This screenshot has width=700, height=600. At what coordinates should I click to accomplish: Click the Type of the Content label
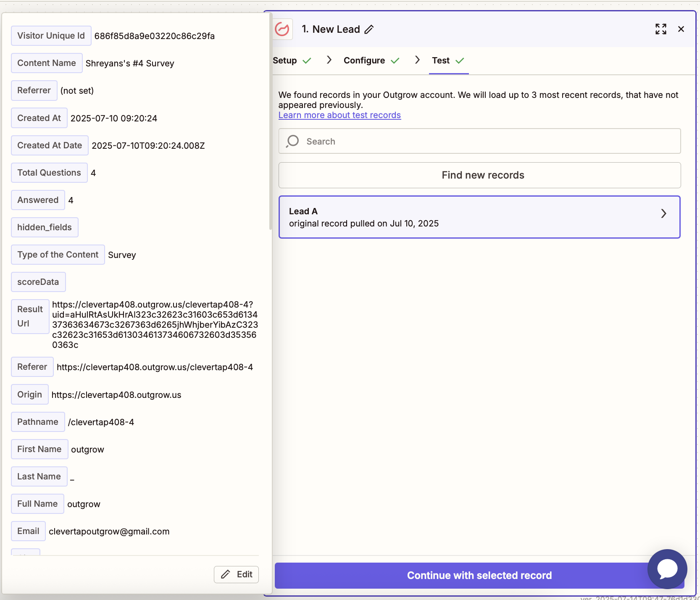click(x=58, y=255)
